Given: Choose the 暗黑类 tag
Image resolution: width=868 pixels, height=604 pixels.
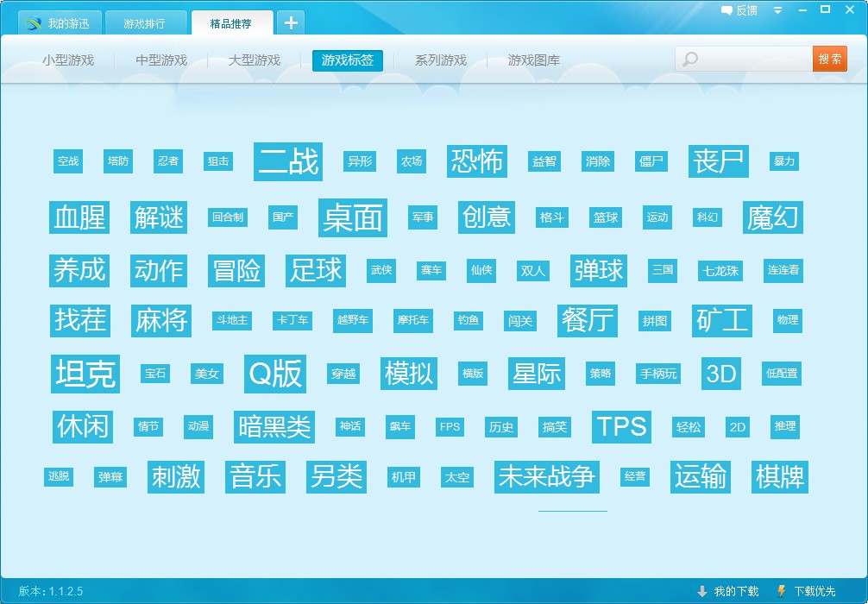Looking at the screenshot, I should pyautogui.click(x=274, y=427).
